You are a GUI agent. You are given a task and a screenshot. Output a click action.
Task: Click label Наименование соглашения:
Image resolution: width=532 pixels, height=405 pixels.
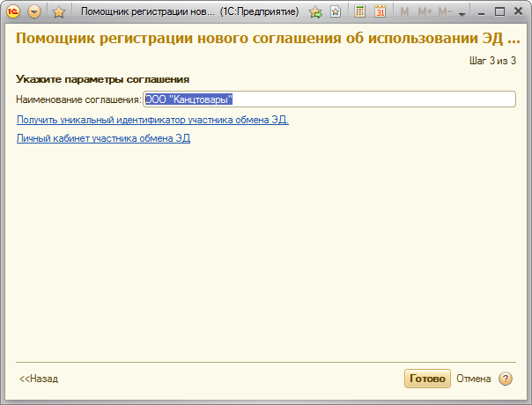78,99
